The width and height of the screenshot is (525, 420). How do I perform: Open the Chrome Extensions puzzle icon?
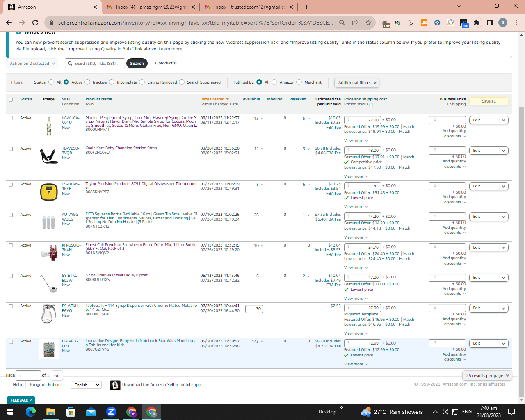click(477, 23)
